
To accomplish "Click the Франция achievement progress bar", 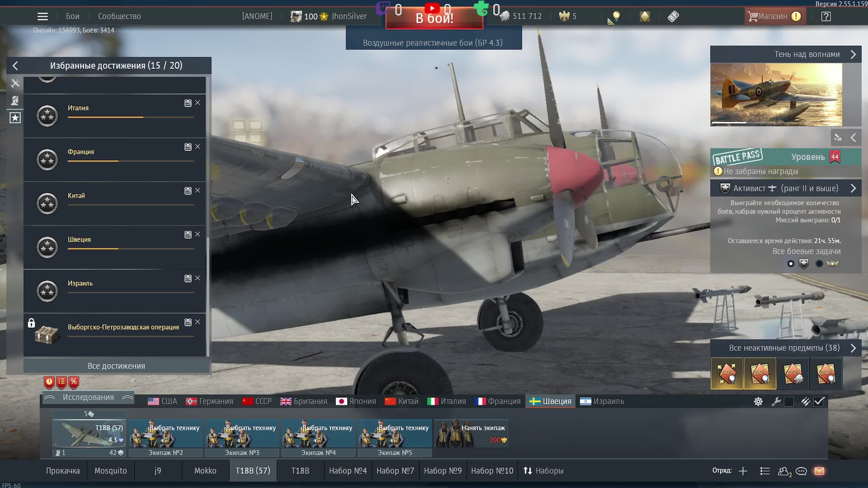I will pos(131,161).
